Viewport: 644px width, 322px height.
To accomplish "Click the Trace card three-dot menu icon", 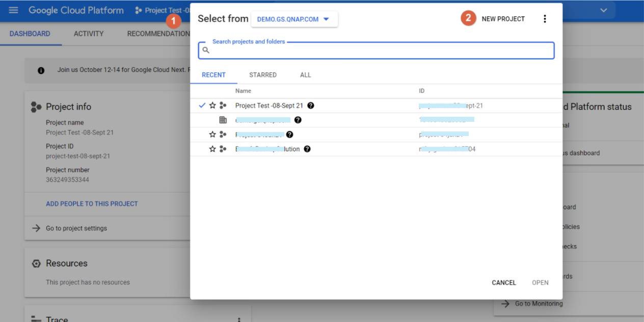I will pos(239,319).
